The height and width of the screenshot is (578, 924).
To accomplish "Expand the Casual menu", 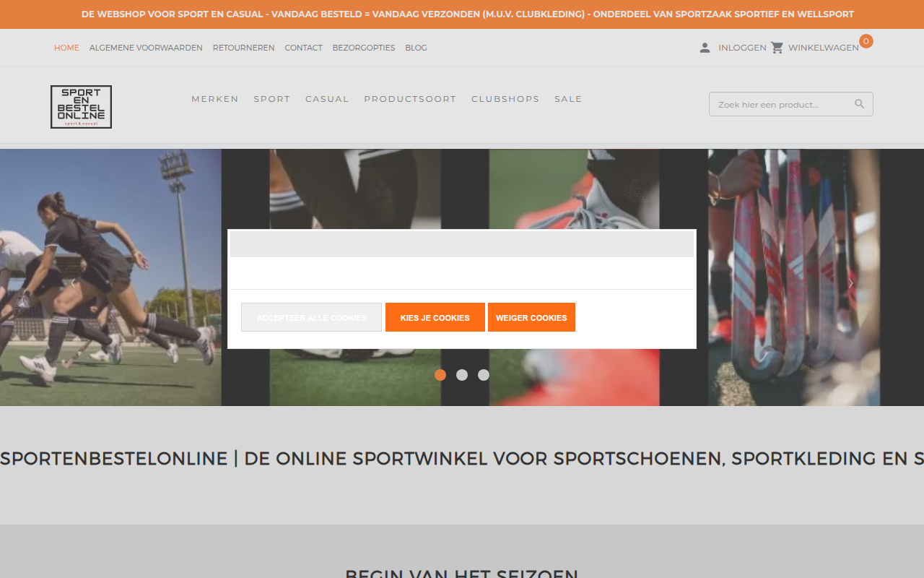I will coord(327,99).
